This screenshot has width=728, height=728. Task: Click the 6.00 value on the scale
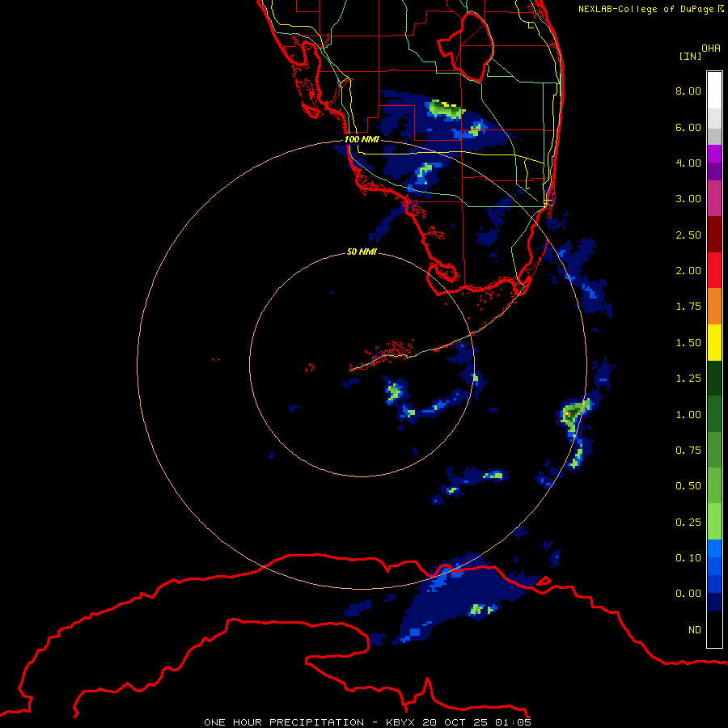tap(688, 127)
